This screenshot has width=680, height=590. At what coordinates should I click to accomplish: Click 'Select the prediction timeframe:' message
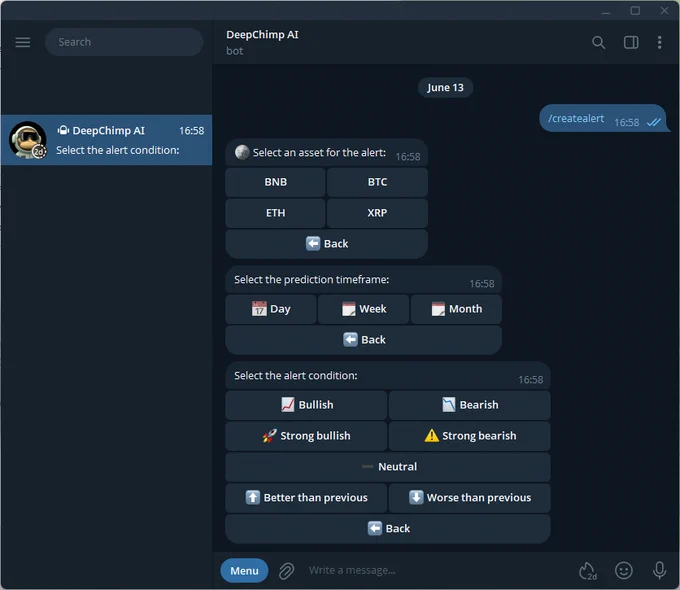[364, 280]
